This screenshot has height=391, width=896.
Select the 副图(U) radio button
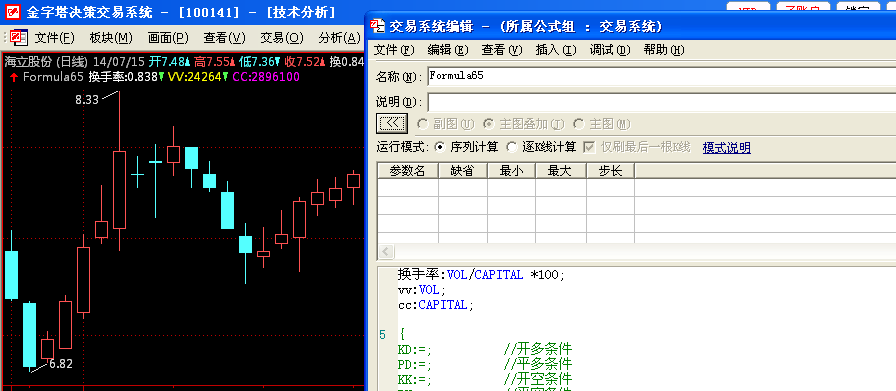coord(446,124)
